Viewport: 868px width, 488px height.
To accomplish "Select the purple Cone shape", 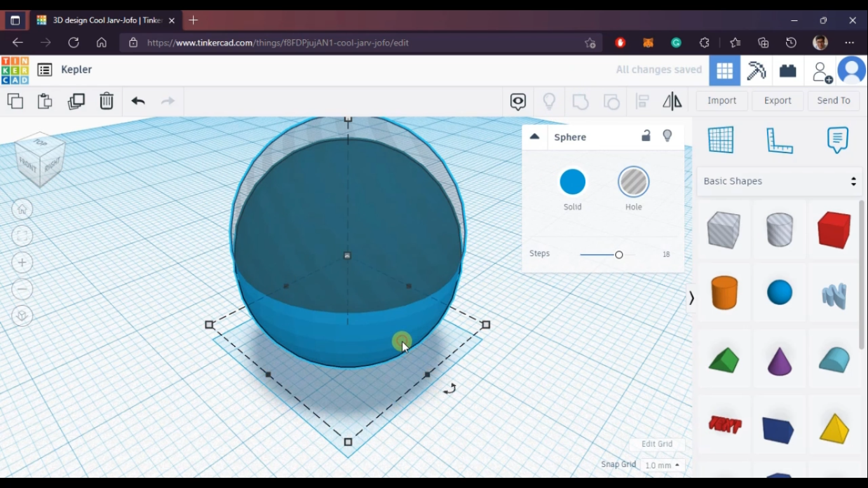I will point(780,361).
